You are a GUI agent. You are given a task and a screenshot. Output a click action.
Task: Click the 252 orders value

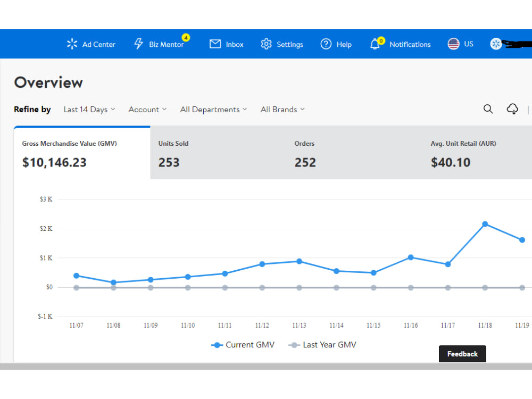305,162
